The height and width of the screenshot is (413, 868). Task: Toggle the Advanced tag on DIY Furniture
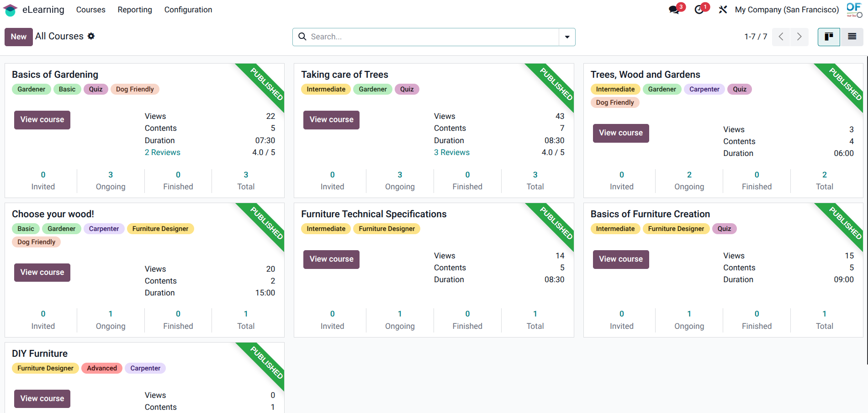click(101, 368)
